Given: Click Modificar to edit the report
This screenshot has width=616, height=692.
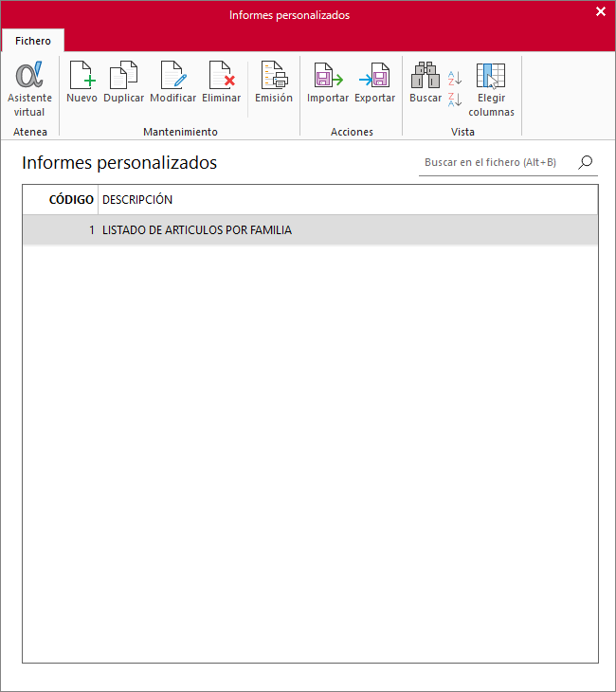Looking at the screenshot, I should pos(173,82).
